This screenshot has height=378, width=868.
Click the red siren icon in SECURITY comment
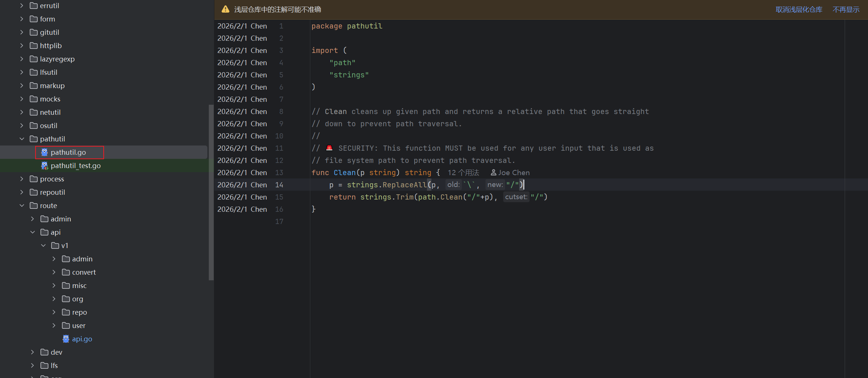click(x=329, y=148)
